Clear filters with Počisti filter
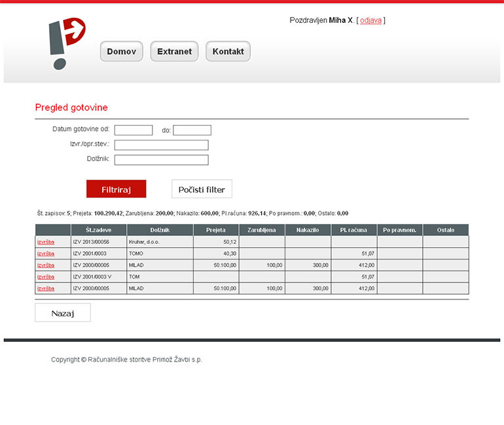The width and height of the screenshot is (504, 425). (x=202, y=189)
